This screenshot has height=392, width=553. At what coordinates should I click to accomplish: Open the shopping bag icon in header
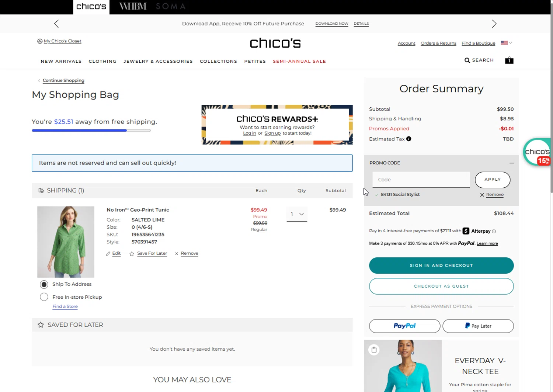tap(509, 60)
